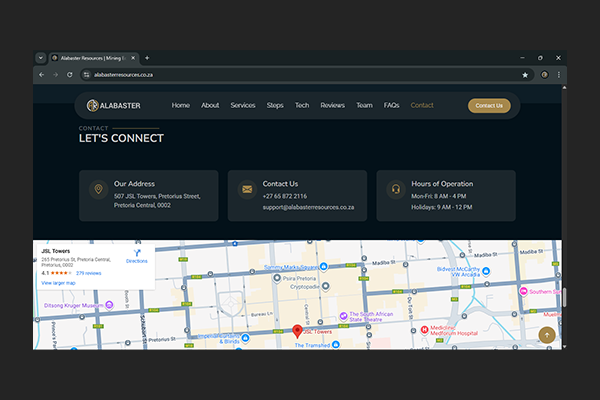The width and height of the screenshot is (600, 400).
Task: Select the Alabaster Resources browser tab
Action: tap(94, 58)
